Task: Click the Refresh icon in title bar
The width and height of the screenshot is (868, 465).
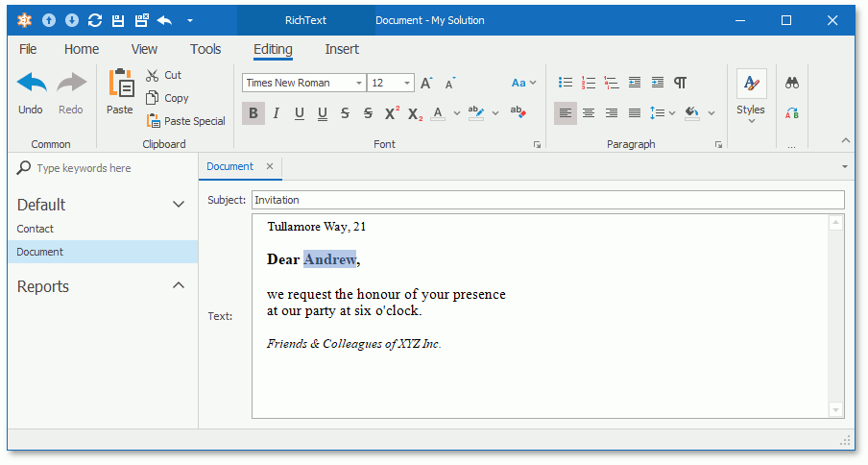Action: pyautogui.click(x=95, y=20)
